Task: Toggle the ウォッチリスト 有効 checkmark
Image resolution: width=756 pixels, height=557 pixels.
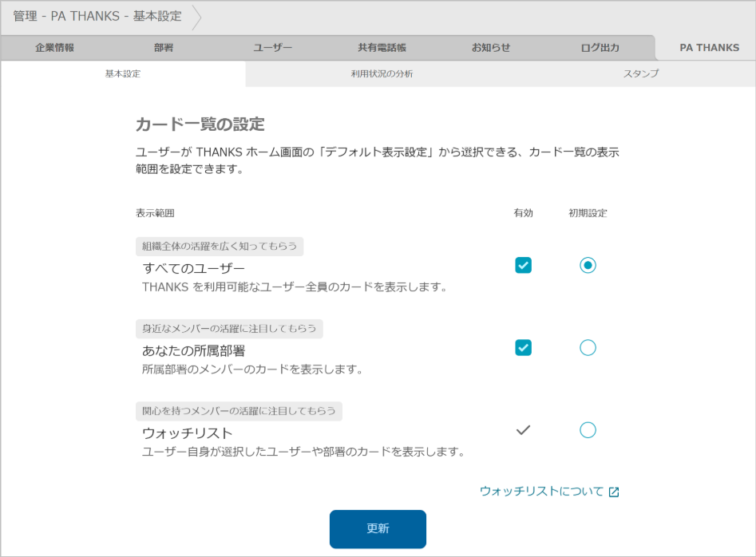Action: click(x=523, y=430)
